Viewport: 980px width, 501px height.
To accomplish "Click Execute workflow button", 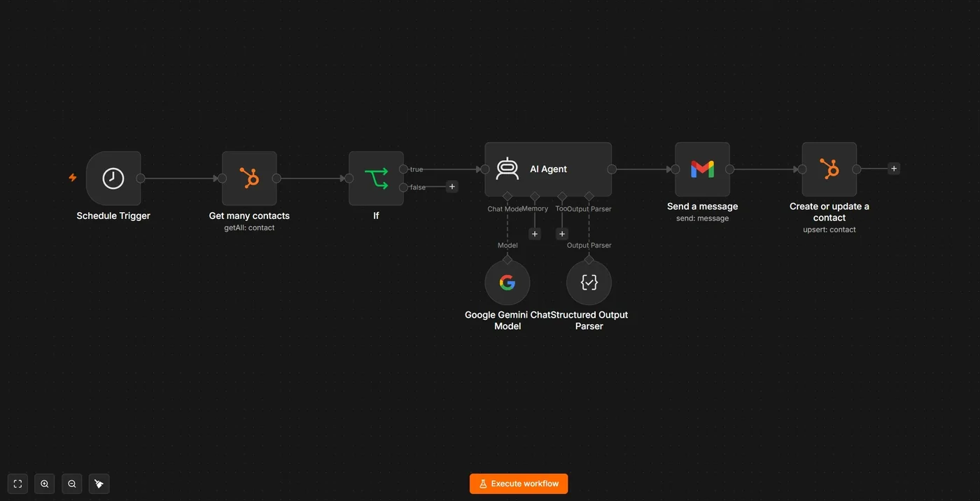I will [519, 484].
